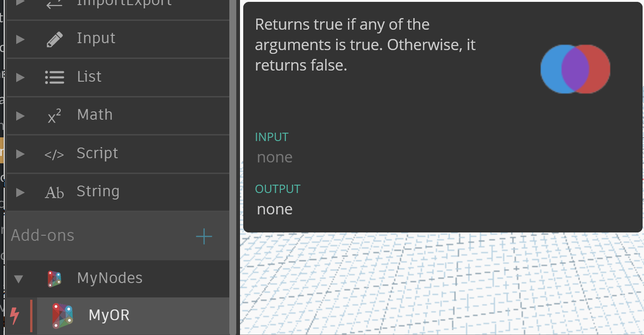Collapse the MyNodes add-on section
The image size is (644, 335).
(18, 278)
